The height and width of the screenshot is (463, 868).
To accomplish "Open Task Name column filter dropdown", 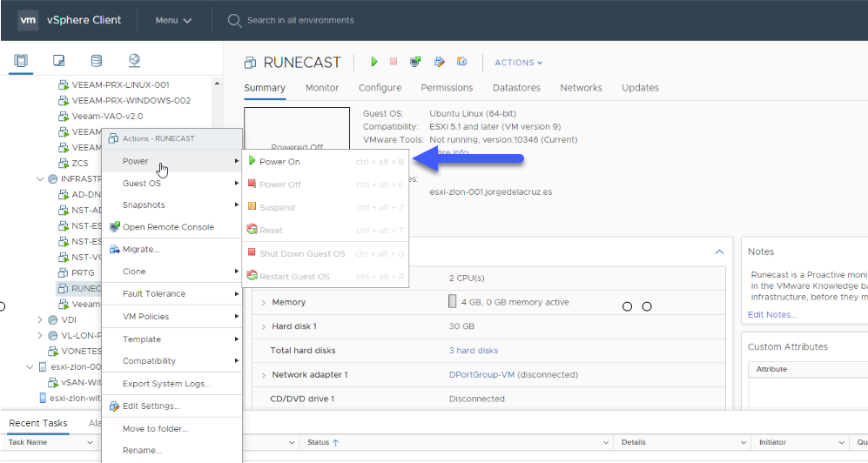I will [90, 442].
